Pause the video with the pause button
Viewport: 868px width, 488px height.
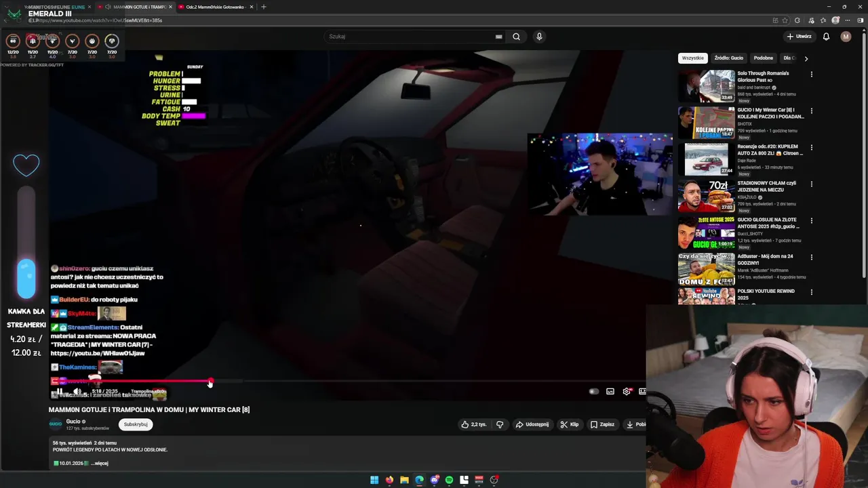[60, 391]
